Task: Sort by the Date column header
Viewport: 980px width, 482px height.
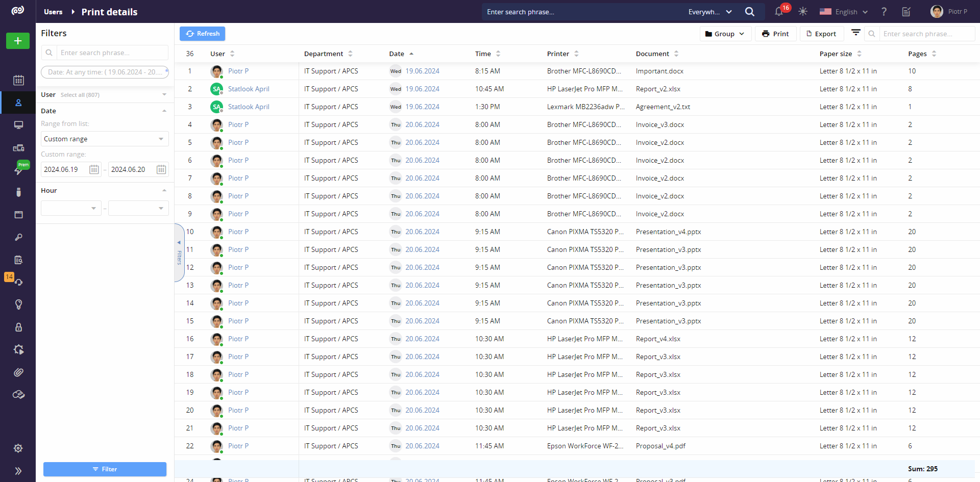Action: tap(397, 54)
